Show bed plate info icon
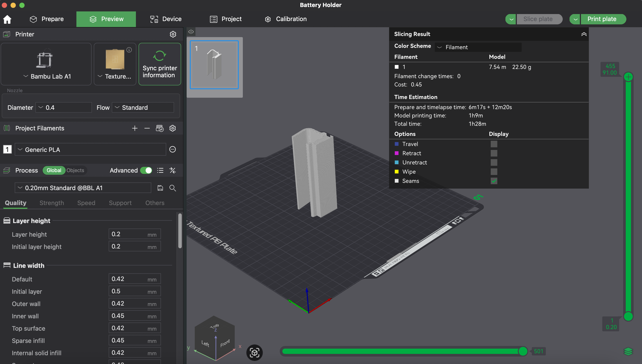Image resolution: width=642 pixels, height=364 pixels. 129,50
